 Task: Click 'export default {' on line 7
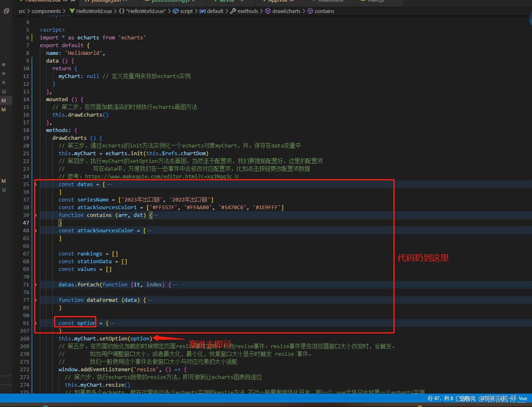pyautogui.click(x=65, y=45)
